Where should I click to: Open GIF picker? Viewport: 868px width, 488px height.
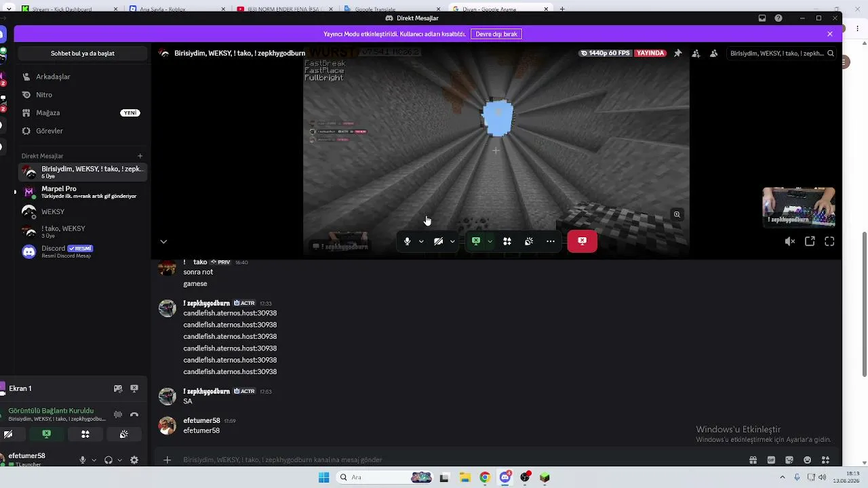coord(771,460)
